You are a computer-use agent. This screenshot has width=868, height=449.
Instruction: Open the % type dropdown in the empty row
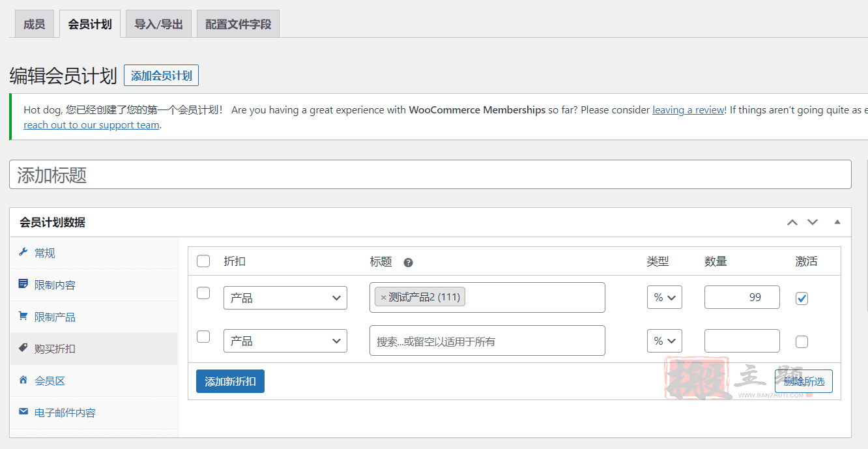(x=665, y=341)
